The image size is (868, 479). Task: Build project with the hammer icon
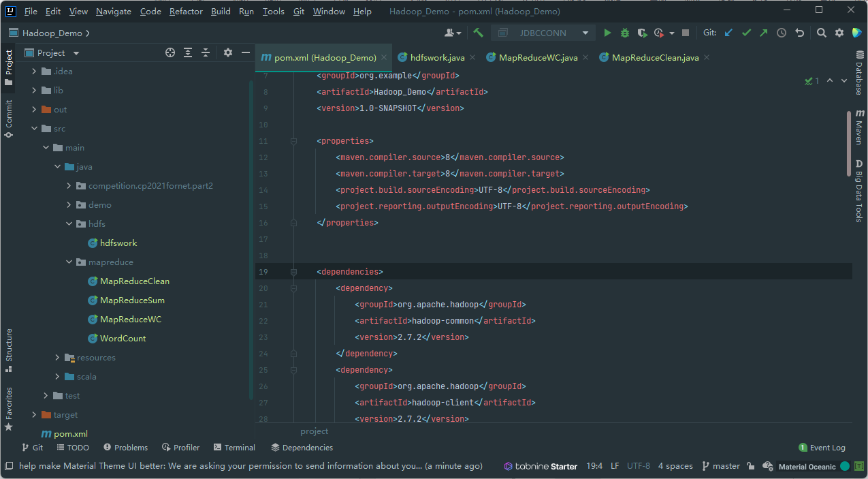[479, 33]
